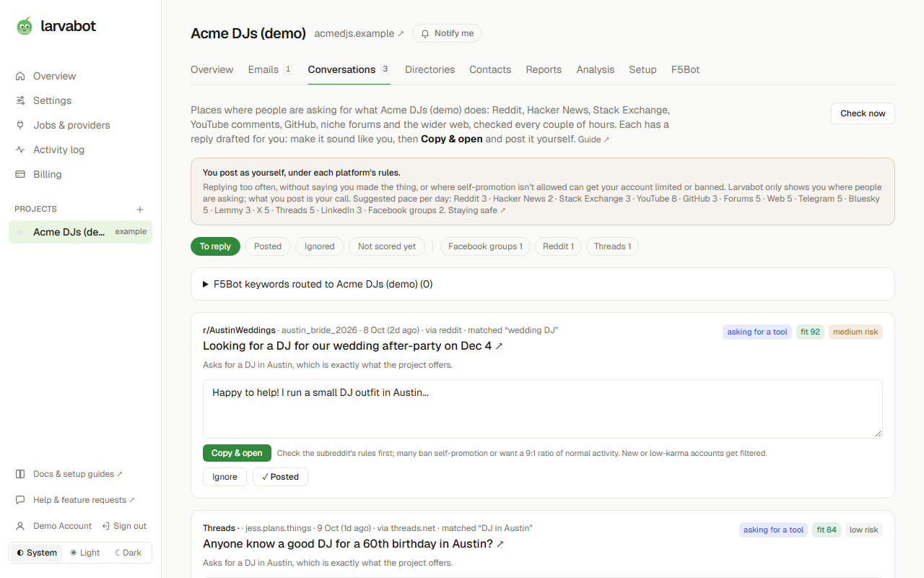The width and height of the screenshot is (924, 578).
Task: Filter by Facebook groups 1
Action: click(x=485, y=246)
